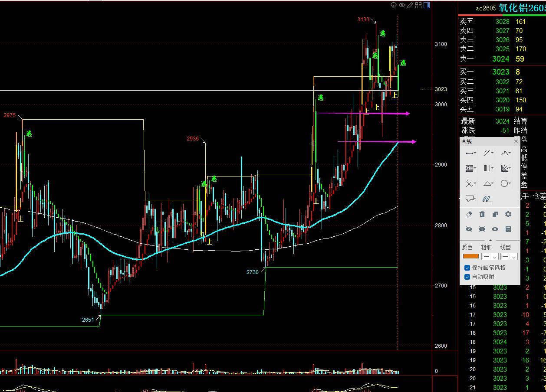Open the 线型 line style dropdown

[509, 257]
